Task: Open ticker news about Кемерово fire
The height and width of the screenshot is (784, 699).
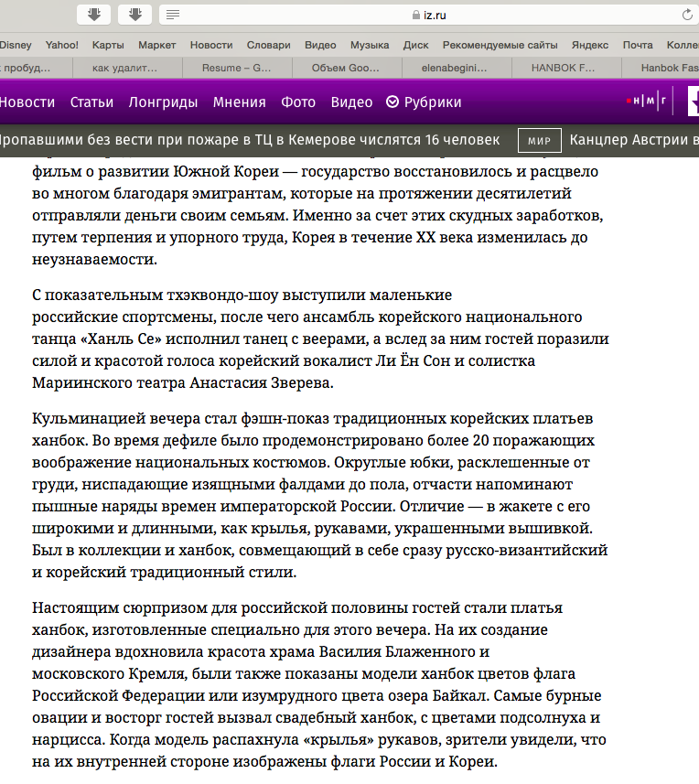Action: coord(250,140)
